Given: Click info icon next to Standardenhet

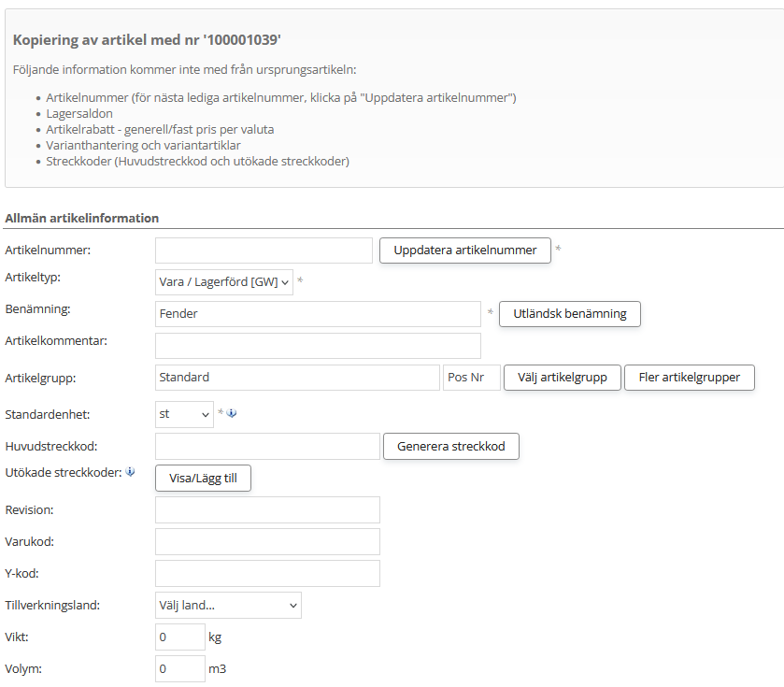Looking at the screenshot, I should coord(232,413).
